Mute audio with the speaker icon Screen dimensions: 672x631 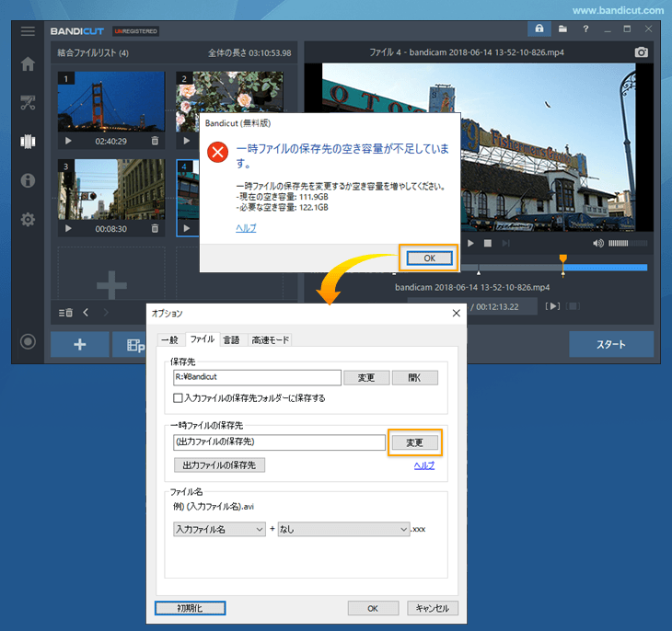[x=597, y=244]
